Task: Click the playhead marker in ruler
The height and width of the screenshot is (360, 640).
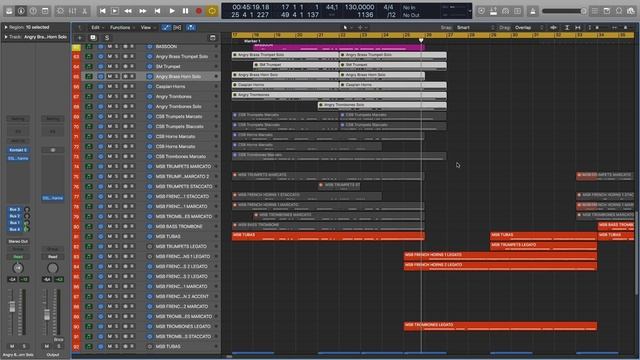Action: pyautogui.click(x=421, y=40)
